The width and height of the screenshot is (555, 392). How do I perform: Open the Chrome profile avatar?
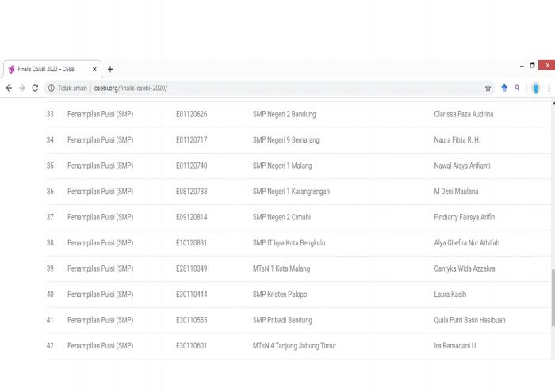click(536, 88)
